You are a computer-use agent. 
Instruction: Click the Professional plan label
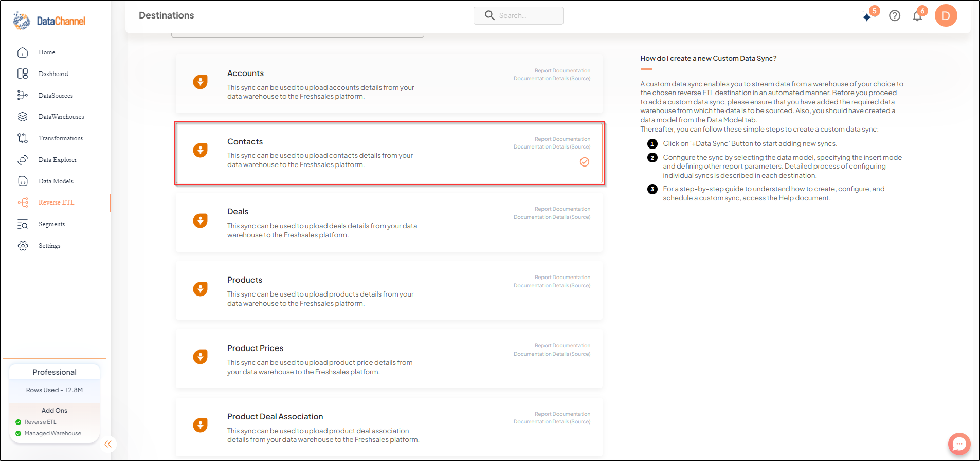[x=55, y=372]
